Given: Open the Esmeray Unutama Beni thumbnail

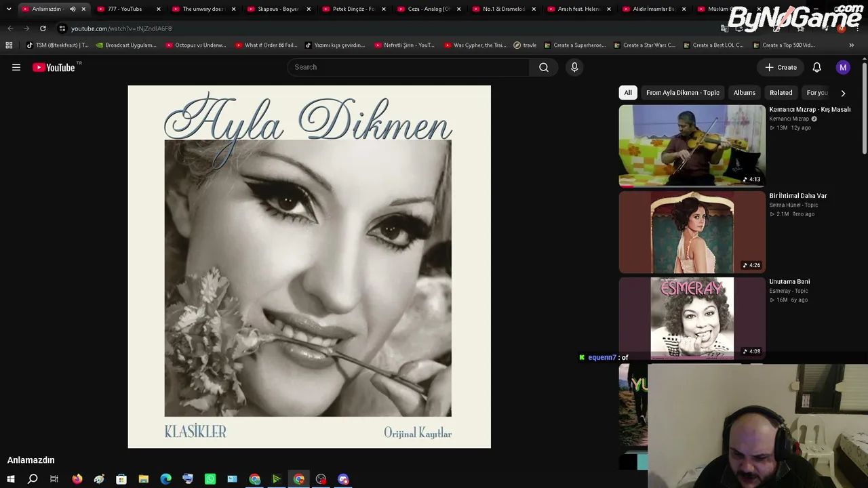Looking at the screenshot, I should (x=692, y=318).
